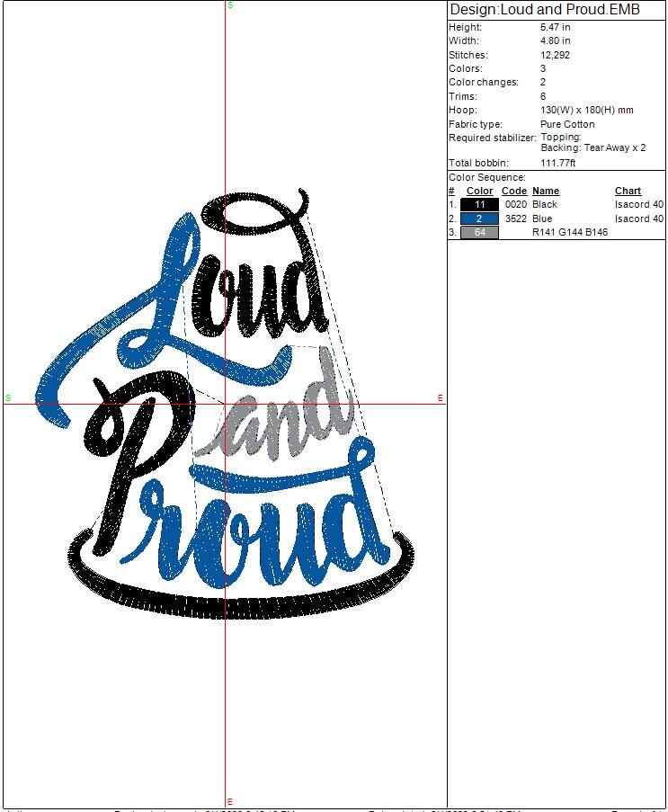Select the Name column header
The height and width of the screenshot is (812, 668).
545,191
